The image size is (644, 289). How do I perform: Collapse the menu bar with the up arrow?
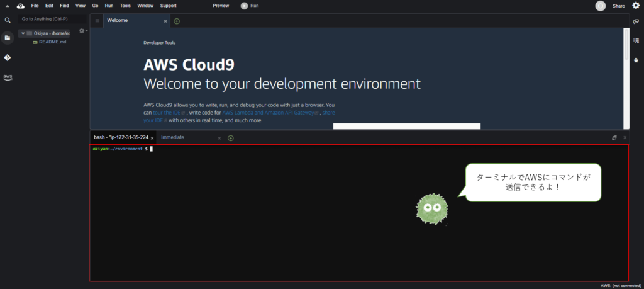(7, 6)
